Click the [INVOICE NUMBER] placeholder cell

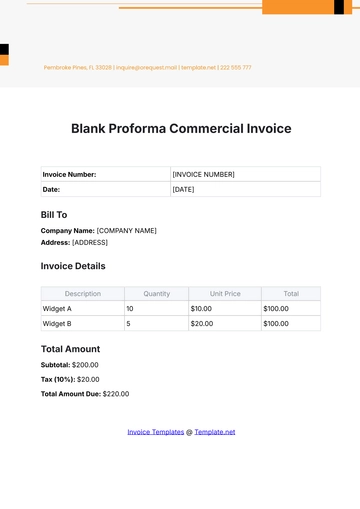(x=246, y=174)
